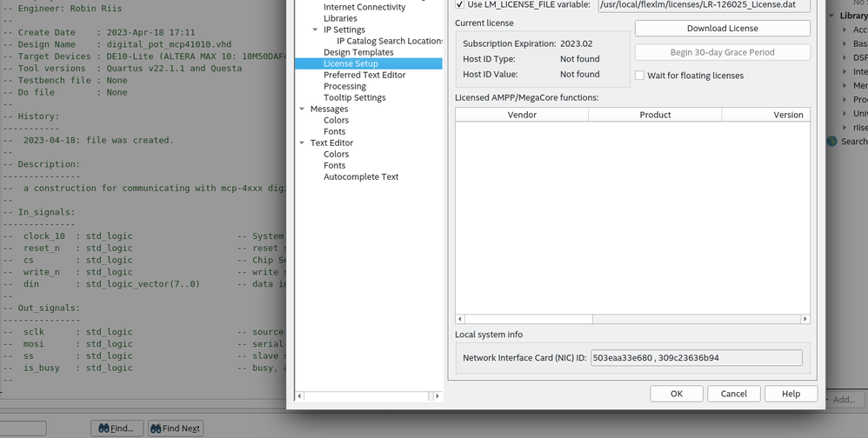This screenshot has height=438, width=868.
Task: Open Help for License Setup
Action: pos(791,394)
